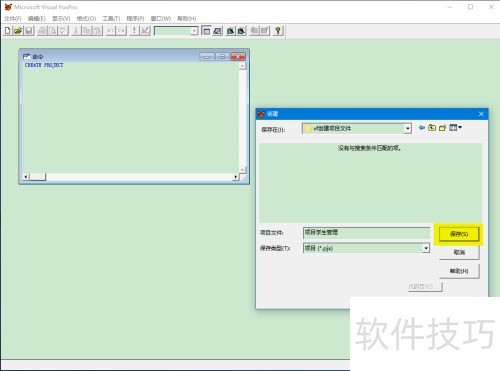This screenshot has width=500, height=371.
Task: Click the Print toolbar icon
Action: click(x=42, y=31)
